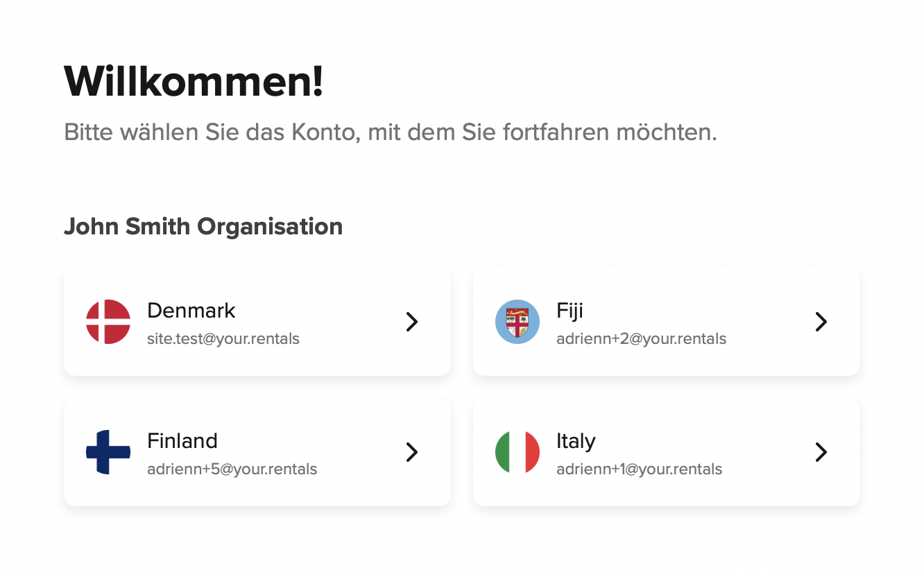
Task: Click the adrienn+5@your.rentals email text
Action: 232,469
